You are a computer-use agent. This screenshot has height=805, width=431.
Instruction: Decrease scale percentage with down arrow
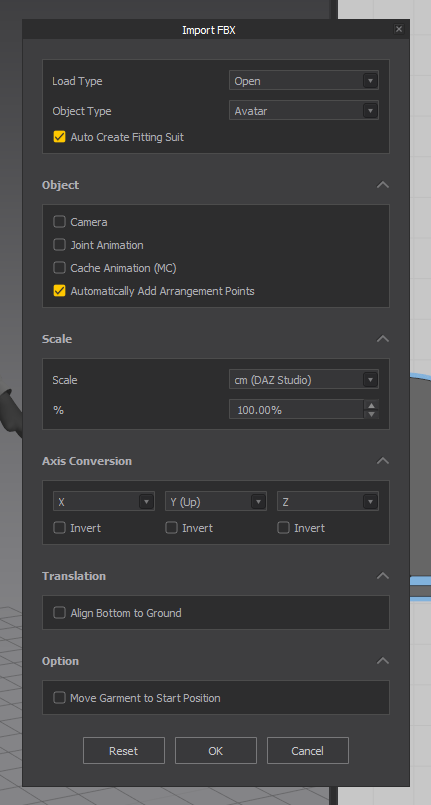click(x=371, y=414)
